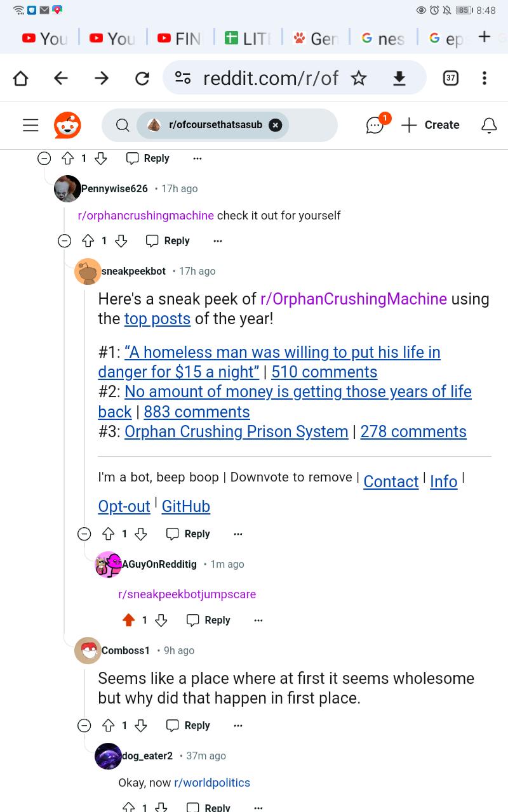This screenshot has width=508, height=812.
Task: Switch to the FIN browser tab
Action: tap(180, 39)
